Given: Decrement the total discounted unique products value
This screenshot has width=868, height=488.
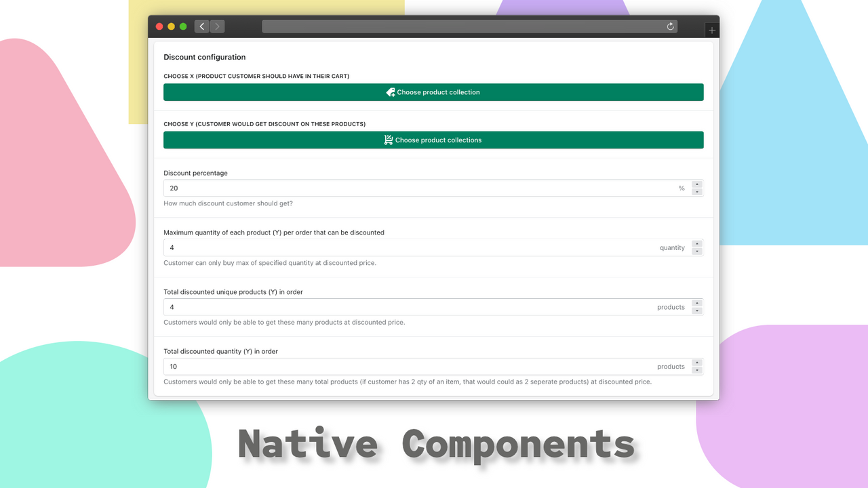Looking at the screenshot, I should (x=697, y=310).
